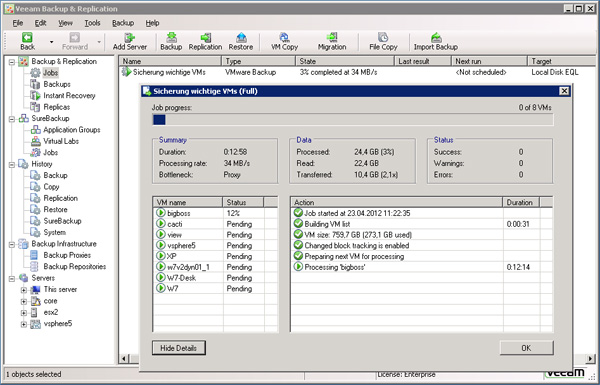Image resolution: width=600 pixels, height=385 pixels.
Task: Select the bigboss VM row
Action: [215, 213]
